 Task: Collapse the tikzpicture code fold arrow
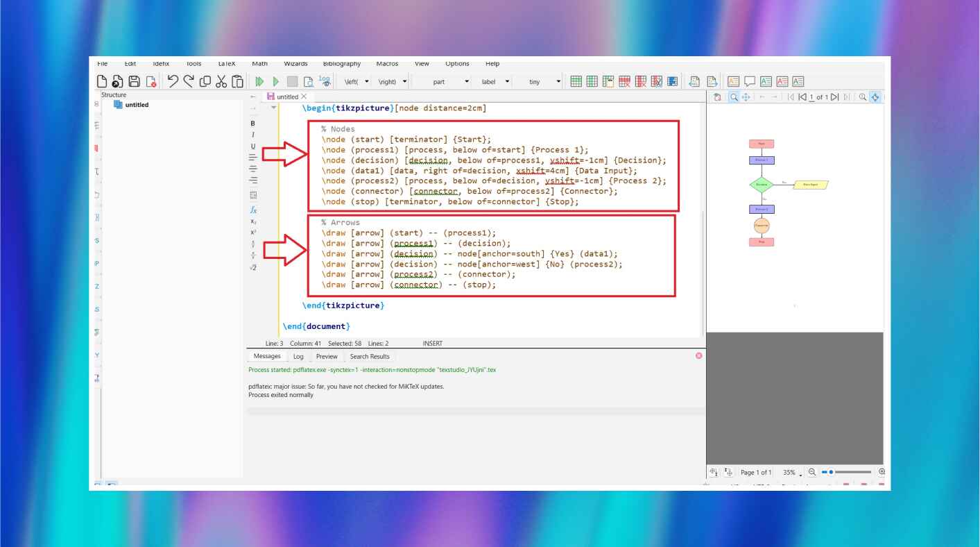273,108
